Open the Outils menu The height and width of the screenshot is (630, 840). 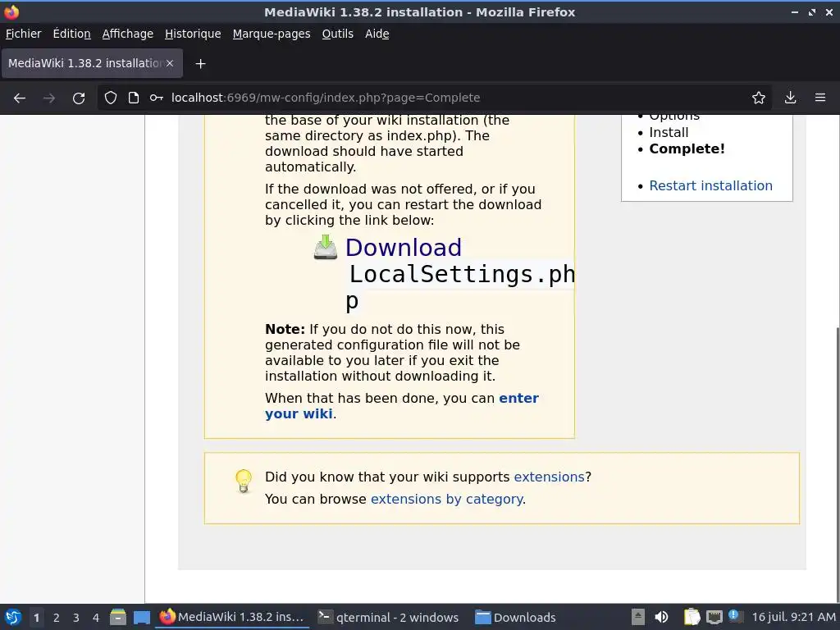(x=337, y=34)
